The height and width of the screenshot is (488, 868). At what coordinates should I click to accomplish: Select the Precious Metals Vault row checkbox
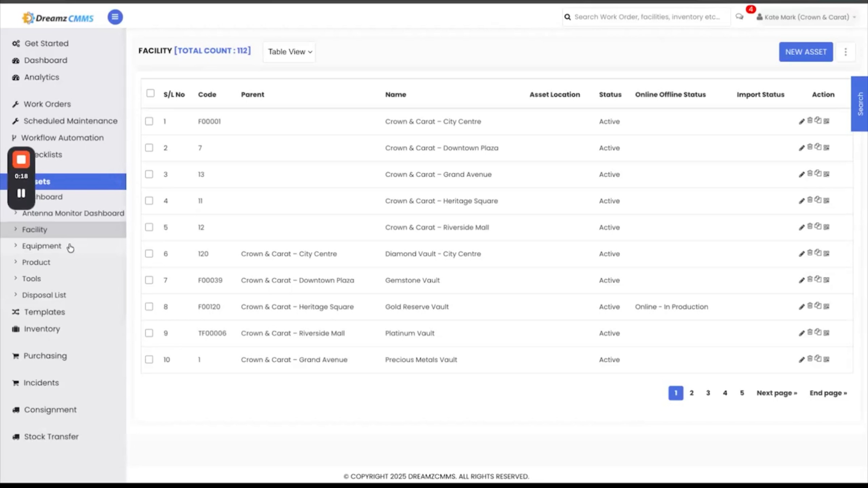[149, 359]
